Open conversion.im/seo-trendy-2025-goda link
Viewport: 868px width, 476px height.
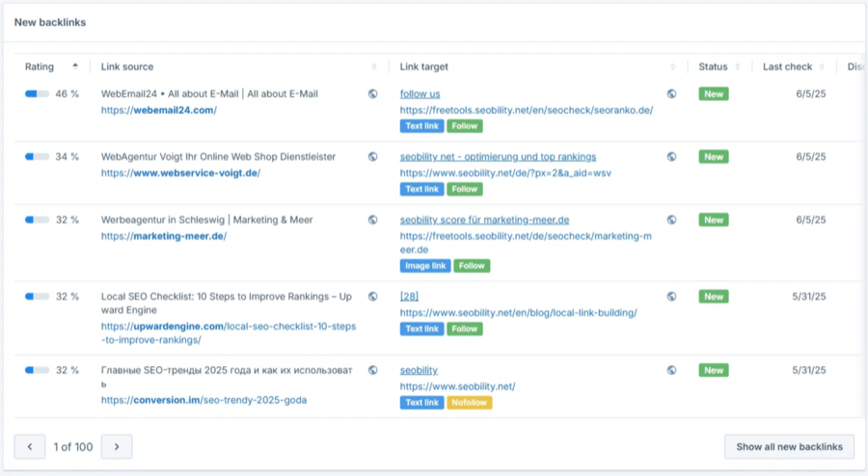click(x=203, y=400)
